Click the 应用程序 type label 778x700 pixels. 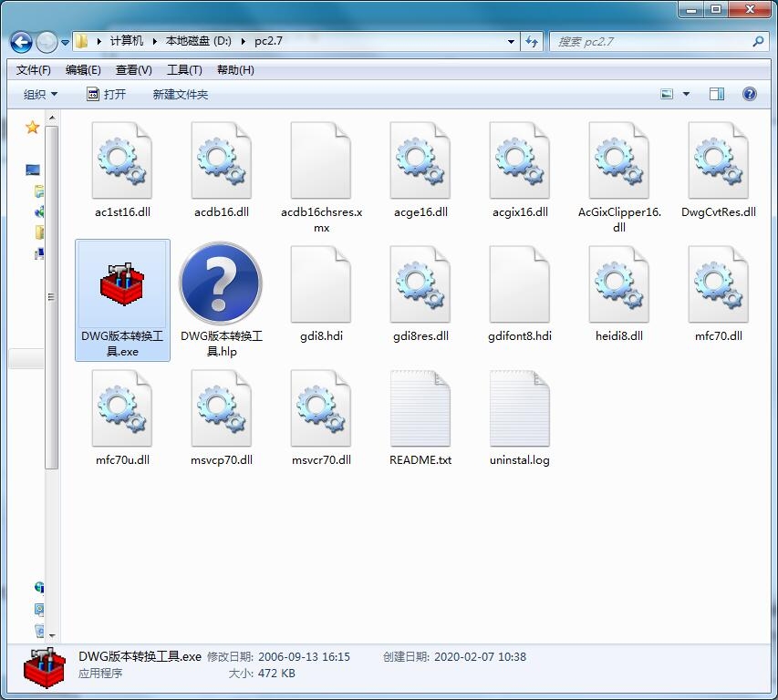pos(100,674)
